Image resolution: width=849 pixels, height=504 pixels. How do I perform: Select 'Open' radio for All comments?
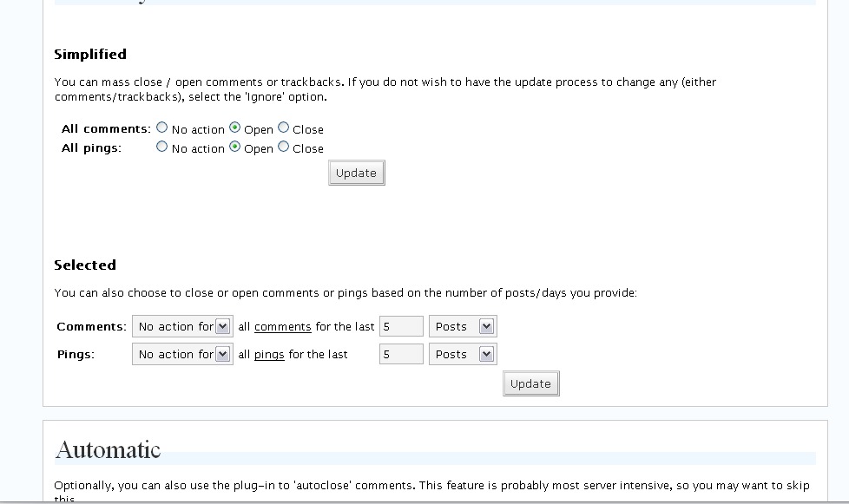click(234, 128)
